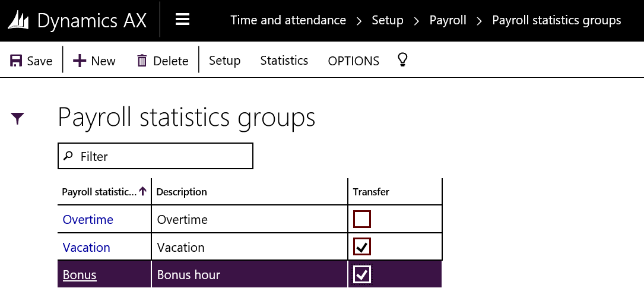Image resolution: width=644 pixels, height=307 pixels.
Task: Enable Transfer checkbox for Overtime
Action: 362,220
